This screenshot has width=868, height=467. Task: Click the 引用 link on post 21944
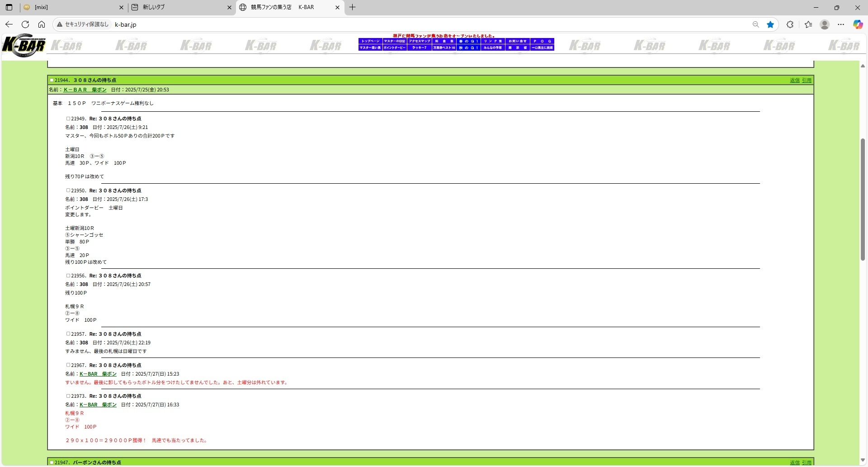(x=807, y=80)
